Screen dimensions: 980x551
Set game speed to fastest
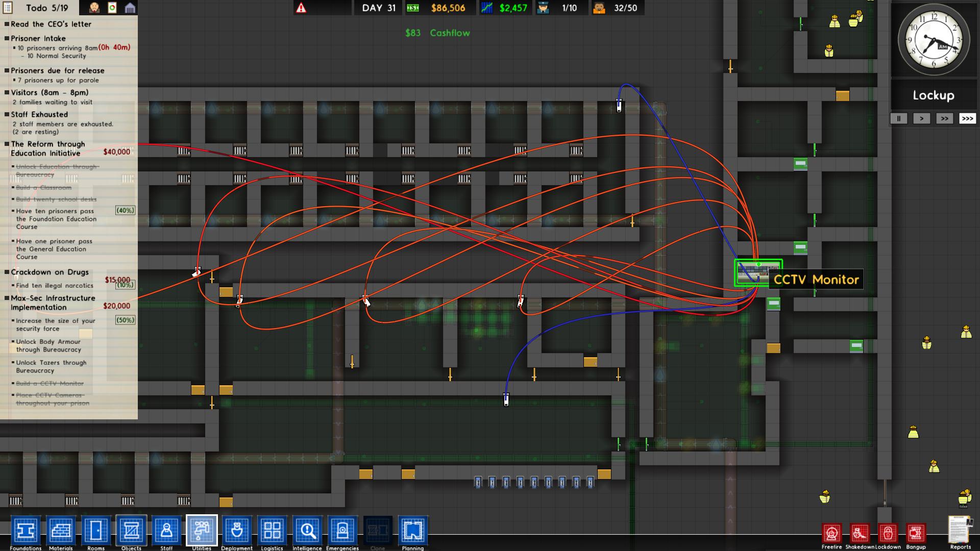click(x=967, y=118)
